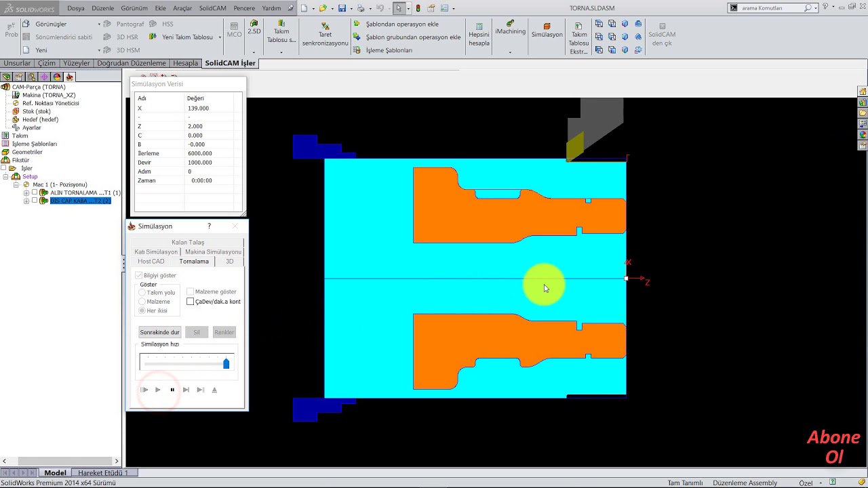The height and width of the screenshot is (488, 868).
Task: Click the Open folder icon
Action: (x=323, y=8)
